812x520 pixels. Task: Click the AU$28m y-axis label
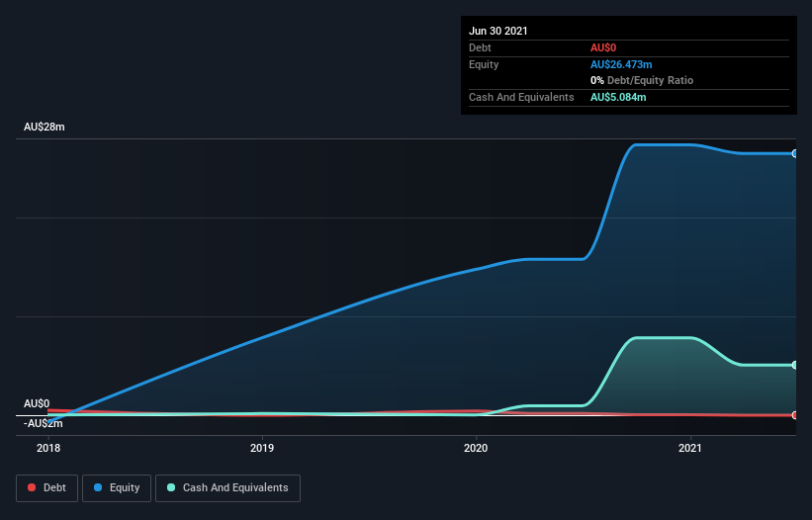[45, 127]
